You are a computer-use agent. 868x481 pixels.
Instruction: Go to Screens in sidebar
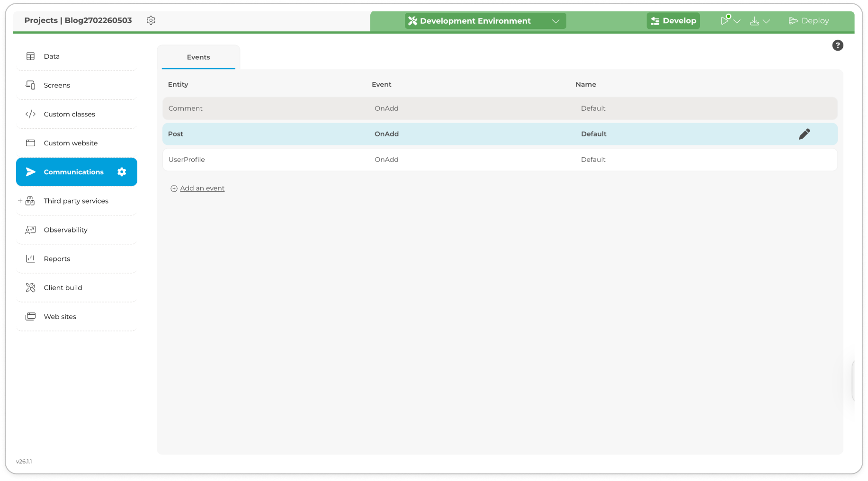(57, 85)
